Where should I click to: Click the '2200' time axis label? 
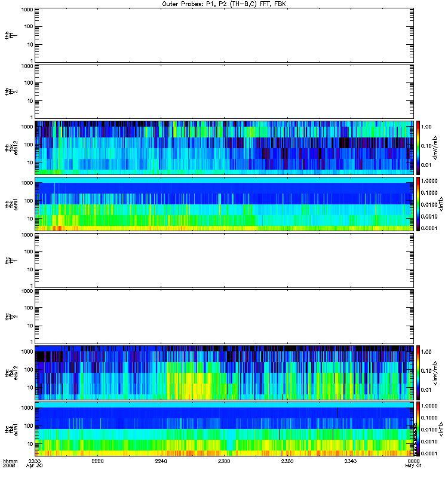(x=35, y=461)
